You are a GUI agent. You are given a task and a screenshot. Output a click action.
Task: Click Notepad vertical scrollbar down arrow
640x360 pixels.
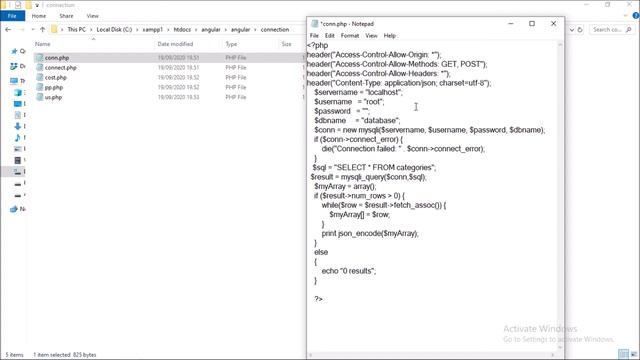pos(560,347)
